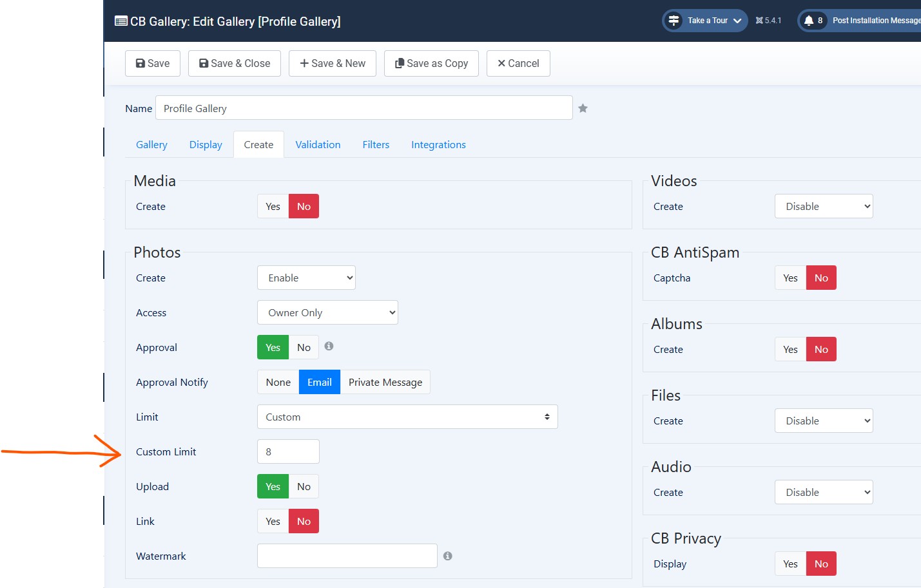Enable photo Link with Yes
Viewport: 921px width, 588px height.
(x=273, y=522)
